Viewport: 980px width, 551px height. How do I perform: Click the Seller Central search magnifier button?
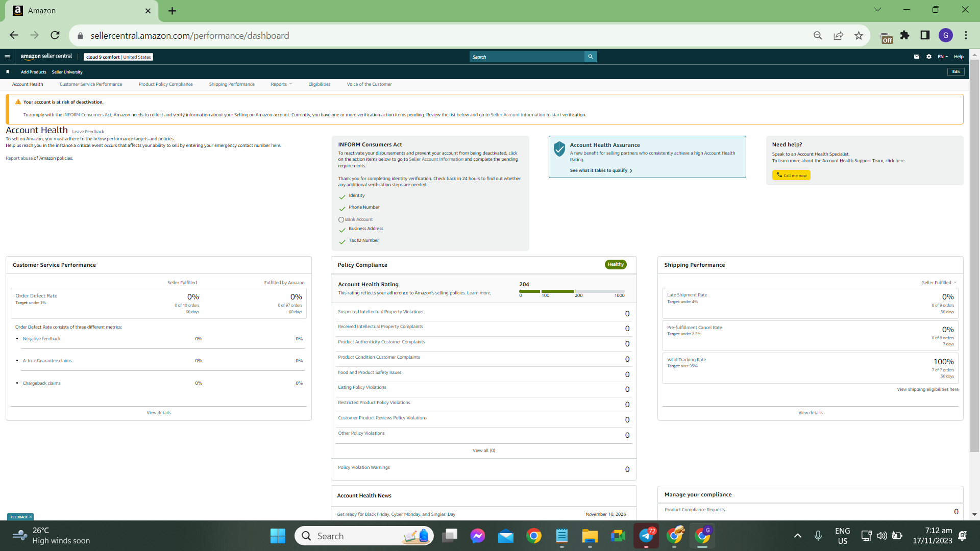click(x=591, y=57)
